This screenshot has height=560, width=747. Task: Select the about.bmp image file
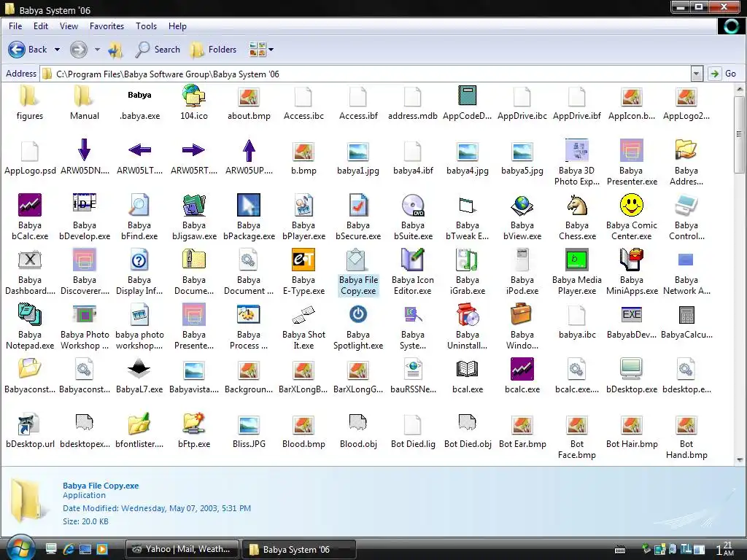(x=249, y=97)
